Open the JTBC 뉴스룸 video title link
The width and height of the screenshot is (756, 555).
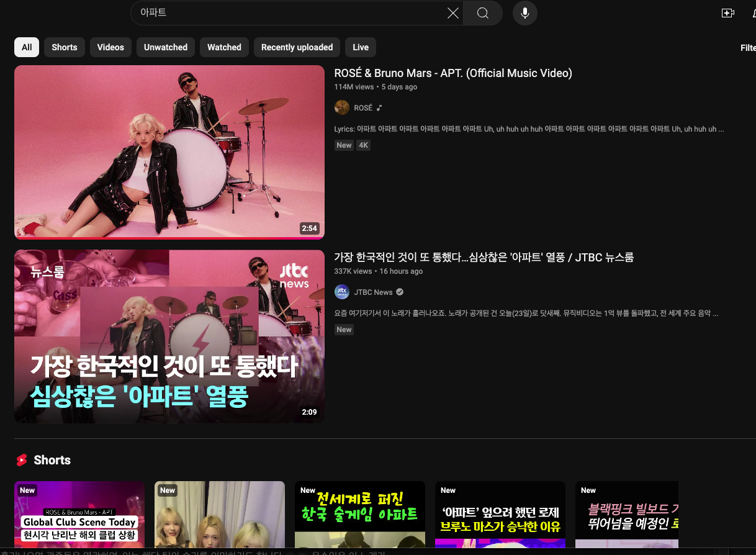[x=484, y=257]
